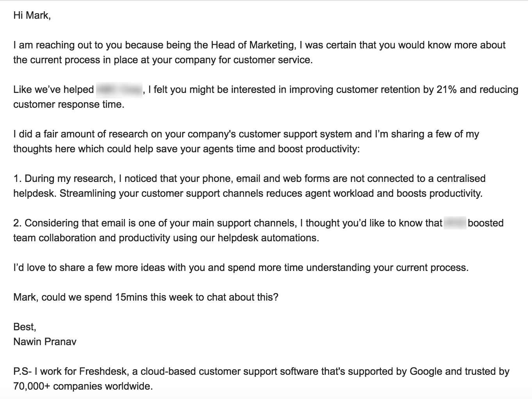Click the numeral "2." starting the second point

[18, 223]
